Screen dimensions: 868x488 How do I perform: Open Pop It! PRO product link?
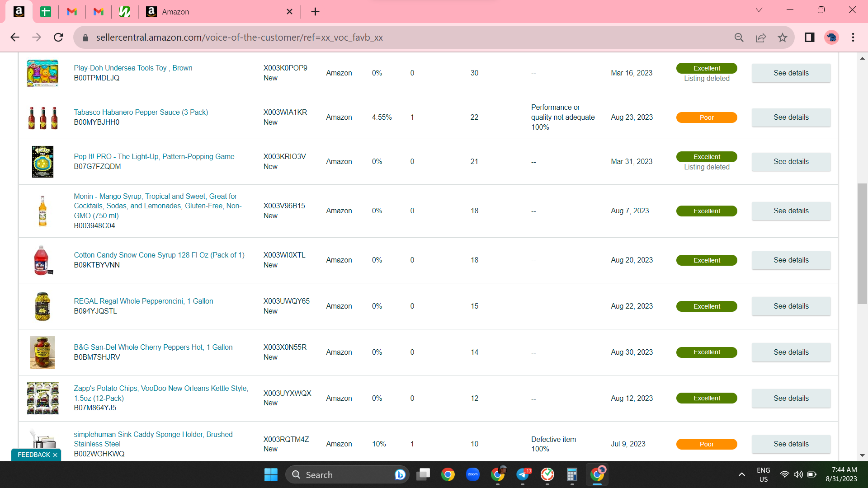tap(154, 156)
